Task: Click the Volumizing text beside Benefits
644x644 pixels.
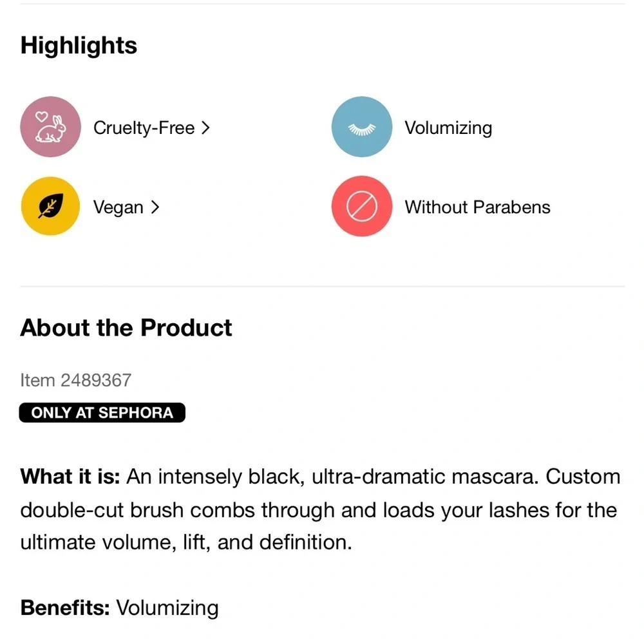Action: [x=167, y=609]
